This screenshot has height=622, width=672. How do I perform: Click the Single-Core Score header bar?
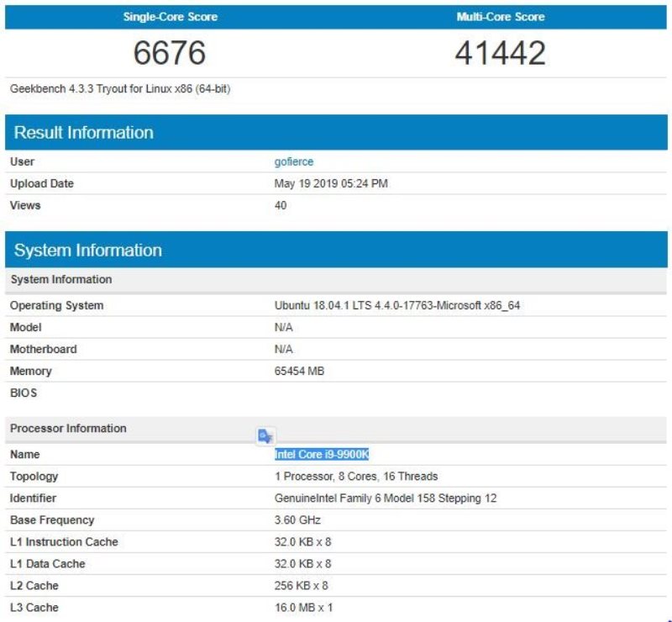(x=170, y=17)
